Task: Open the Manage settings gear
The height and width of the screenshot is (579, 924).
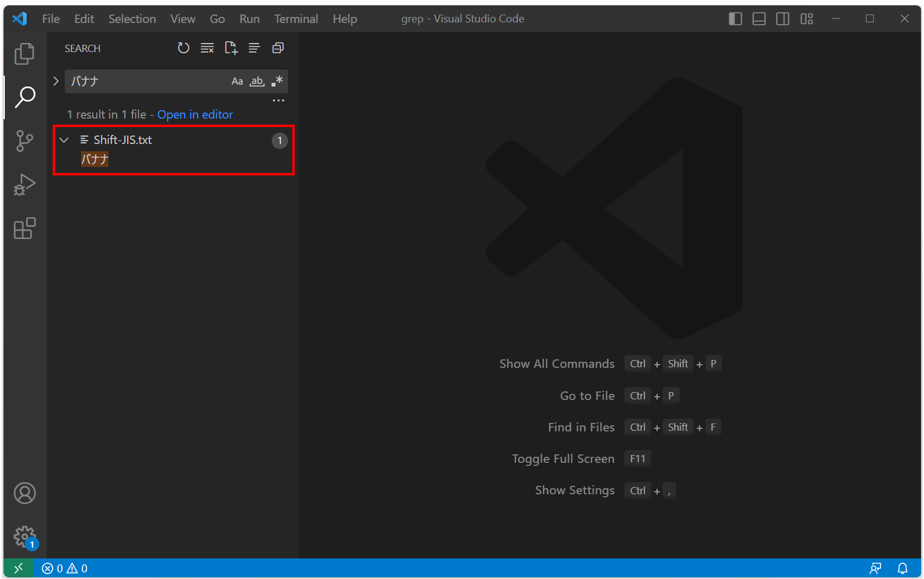Action: (24, 537)
